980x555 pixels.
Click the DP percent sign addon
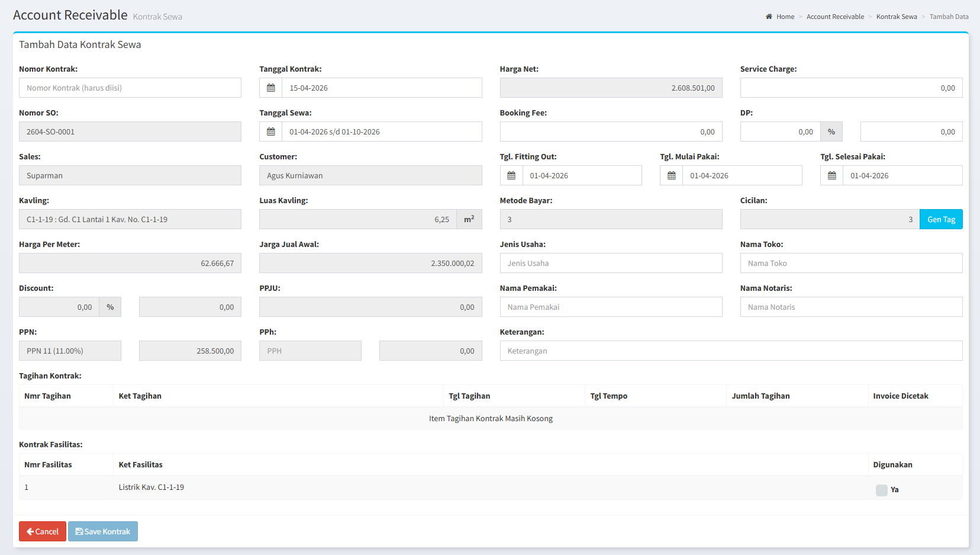[831, 131]
